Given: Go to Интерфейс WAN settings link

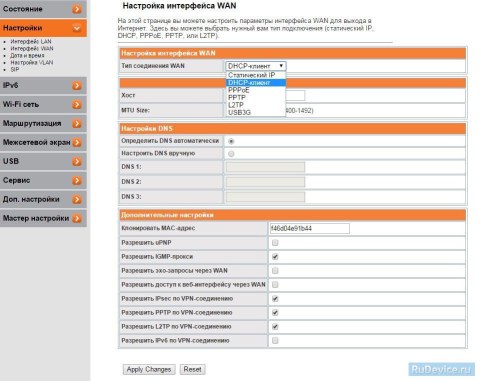Looking at the screenshot, I should tap(32, 49).
